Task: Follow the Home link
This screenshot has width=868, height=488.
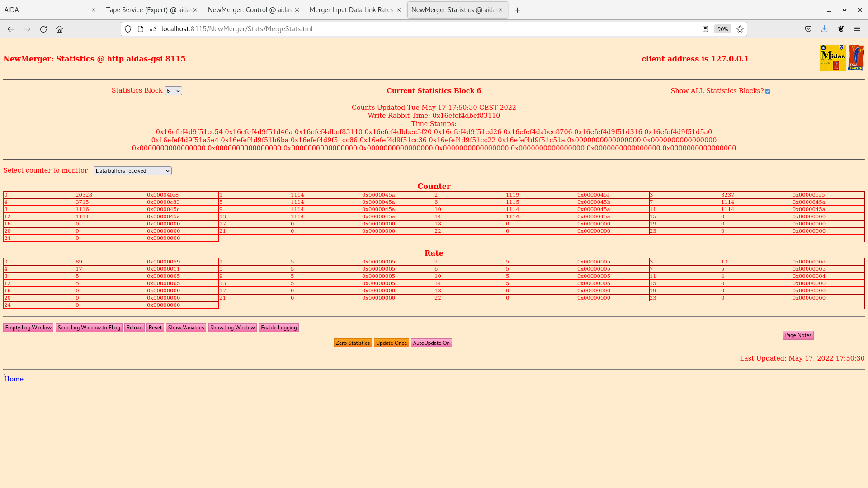Action: 14,379
